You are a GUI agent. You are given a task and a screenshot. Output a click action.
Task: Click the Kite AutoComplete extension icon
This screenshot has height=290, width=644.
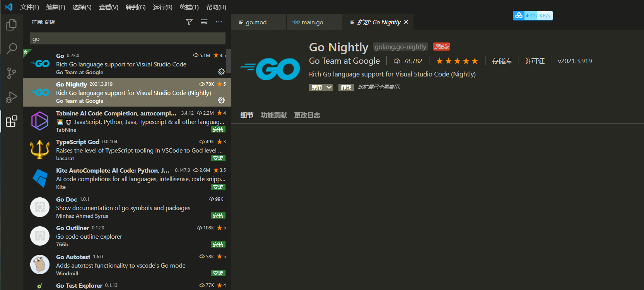click(40, 178)
